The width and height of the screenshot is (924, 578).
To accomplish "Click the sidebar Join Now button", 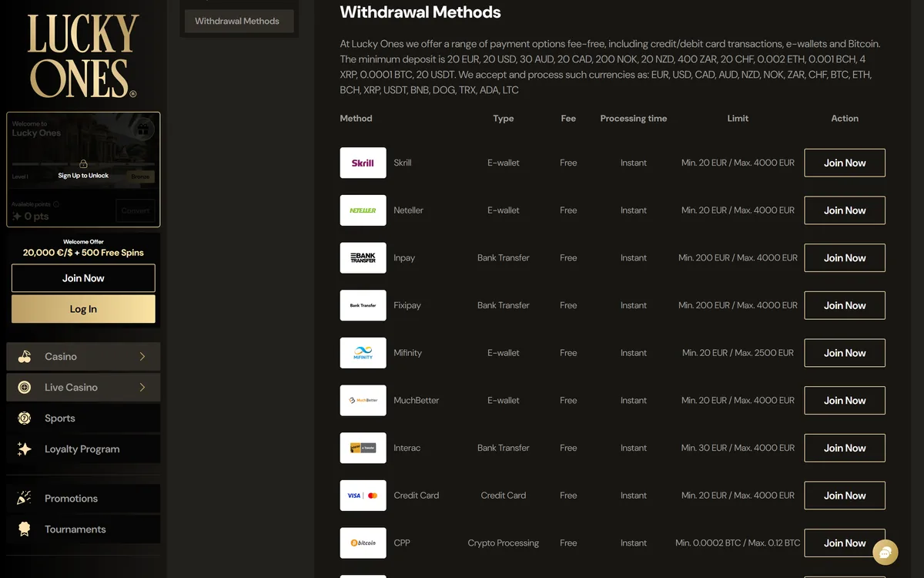I will (x=83, y=278).
